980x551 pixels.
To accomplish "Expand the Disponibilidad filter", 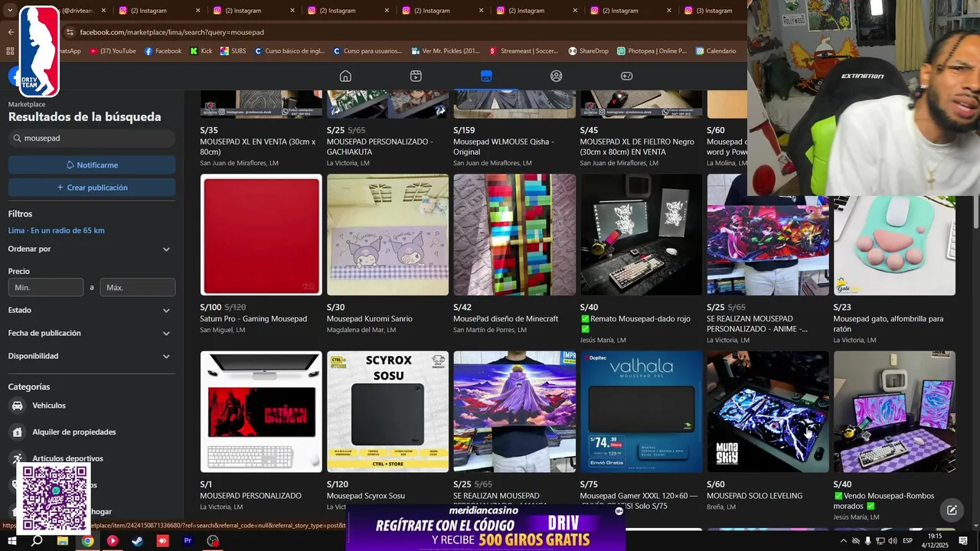I will pos(92,356).
